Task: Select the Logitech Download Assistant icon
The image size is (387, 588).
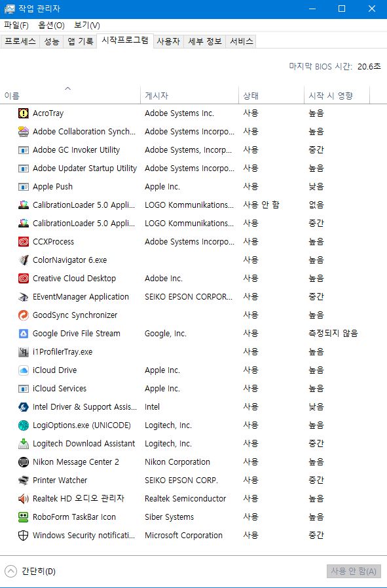Action: pyautogui.click(x=23, y=444)
